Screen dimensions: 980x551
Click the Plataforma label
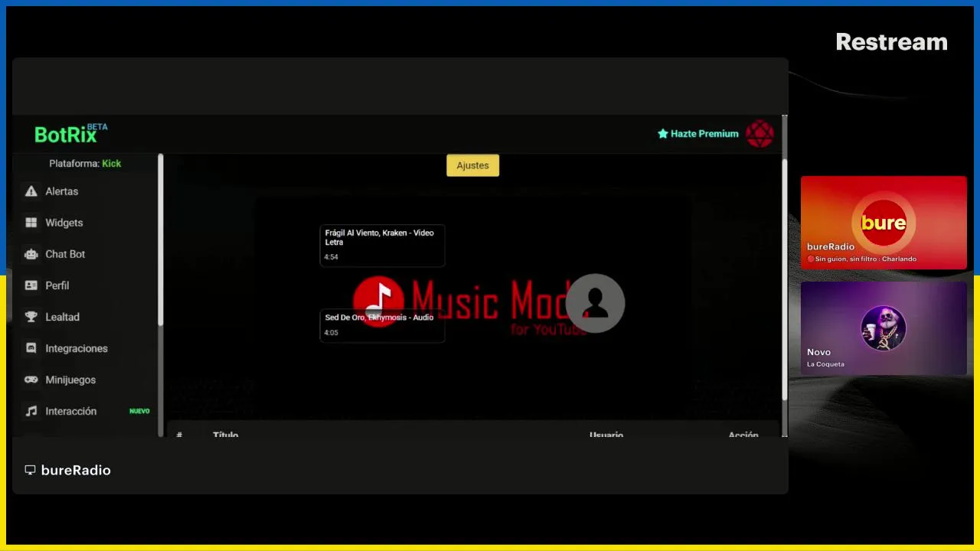point(74,163)
